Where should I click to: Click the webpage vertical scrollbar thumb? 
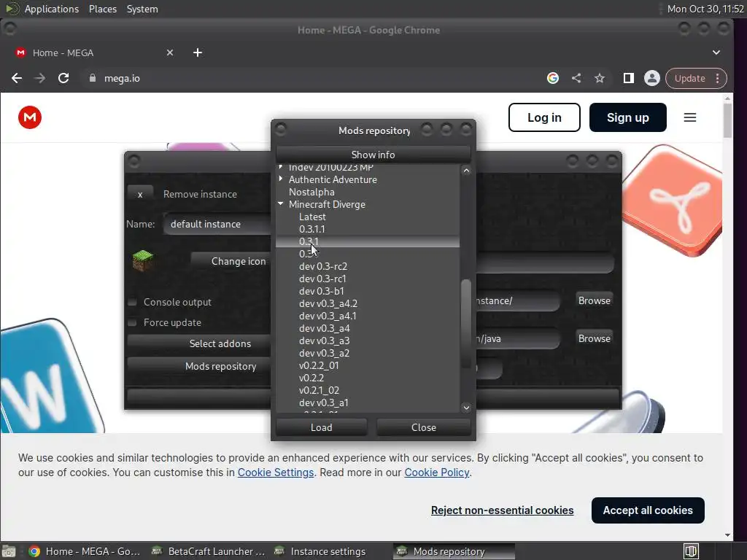727,120
